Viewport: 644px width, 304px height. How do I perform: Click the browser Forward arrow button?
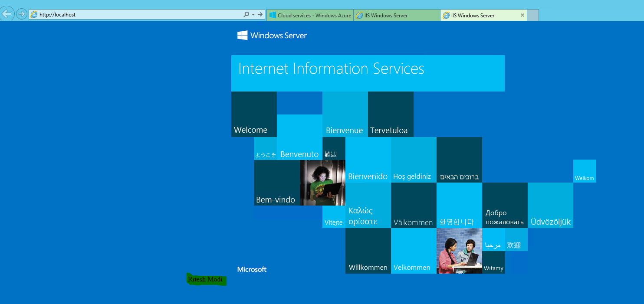click(x=21, y=14)
